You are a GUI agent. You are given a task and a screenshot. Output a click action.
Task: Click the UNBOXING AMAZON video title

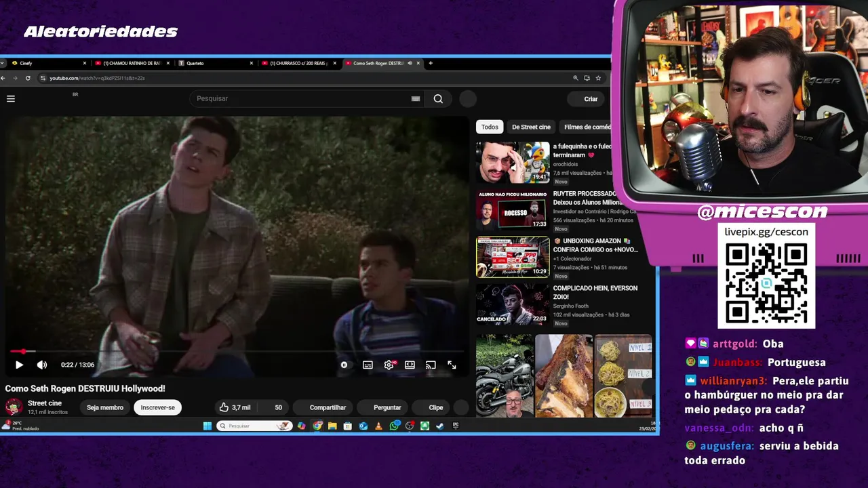point(595,245)
